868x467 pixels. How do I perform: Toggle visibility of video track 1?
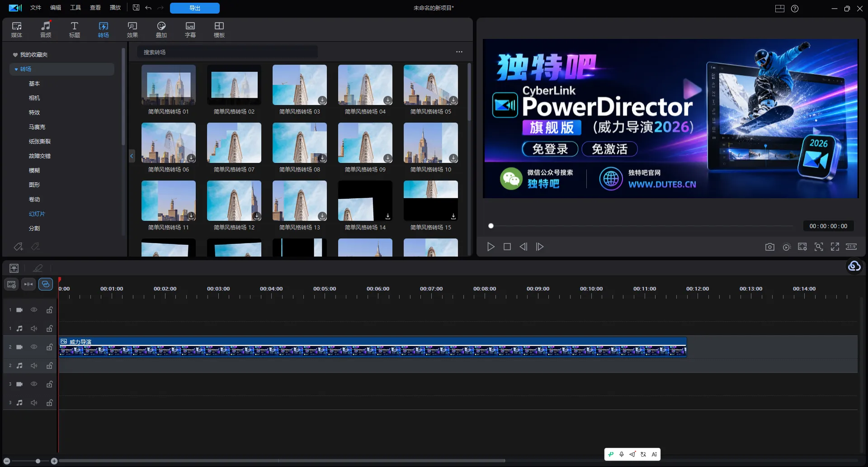pyautogui.click(x=34, y=310)
